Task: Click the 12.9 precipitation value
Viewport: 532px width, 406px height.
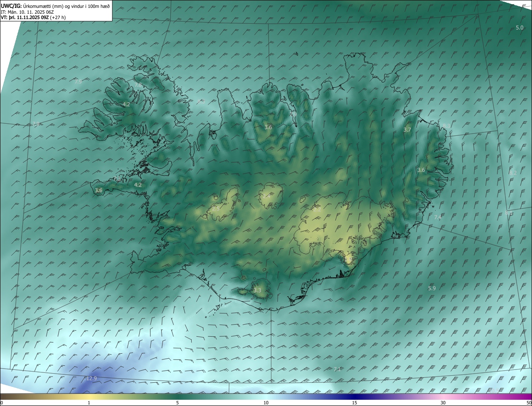Action: pos(91,378)
